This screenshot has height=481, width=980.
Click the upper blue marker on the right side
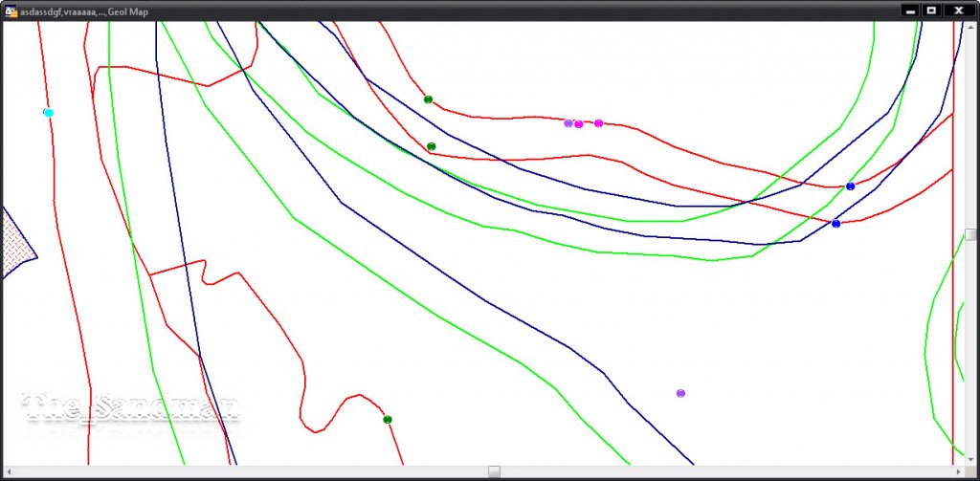tap(850, 186)
